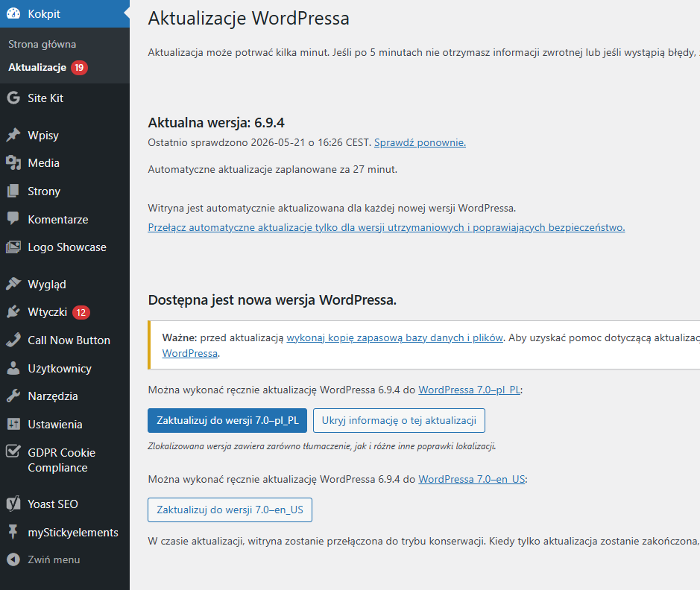Follow the WordPressa link in notice
Image resolution: width=700 pixels, height=590 pixels.
pos(190,353)
